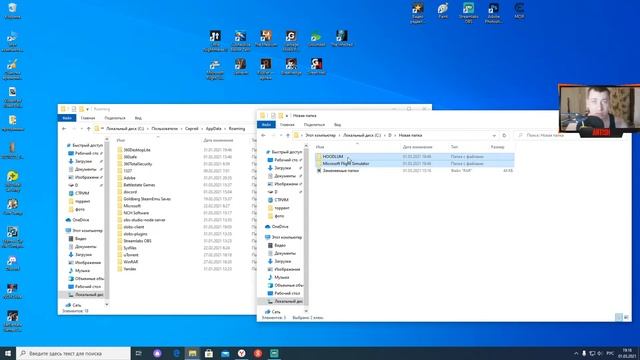The width and height of the screenshot is (640, 360).
Task: Select the uTorrent folder in Roaming
Action: point(131,255)
